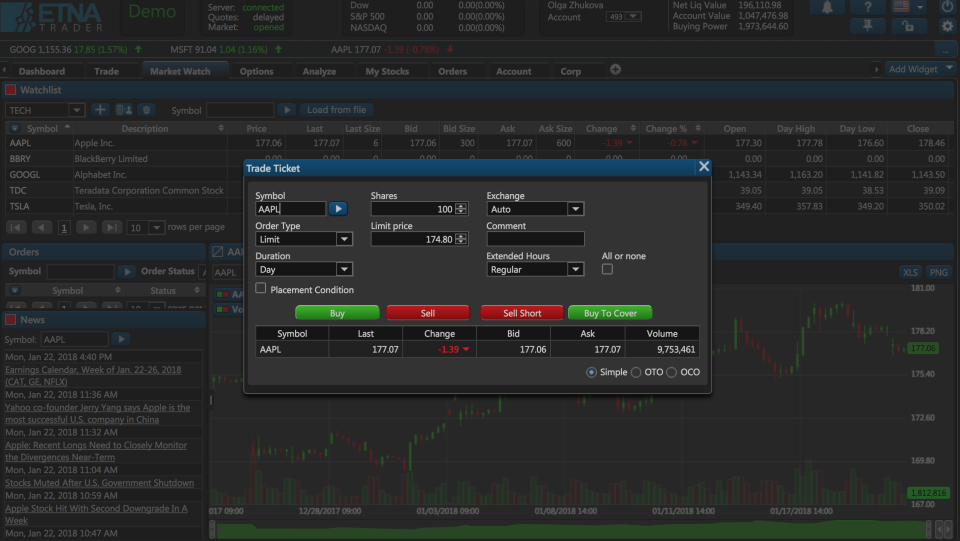Click the Watchlist red panel icon
The image size is (960, 541).
(x=10, y=90)
